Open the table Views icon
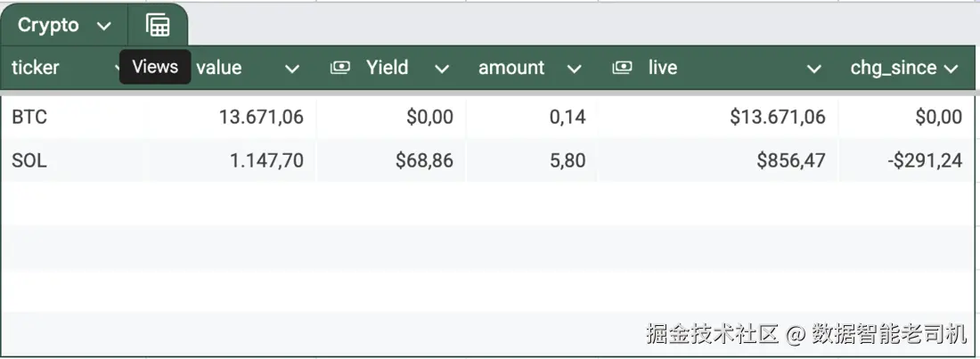 click(x=158, y=26)
